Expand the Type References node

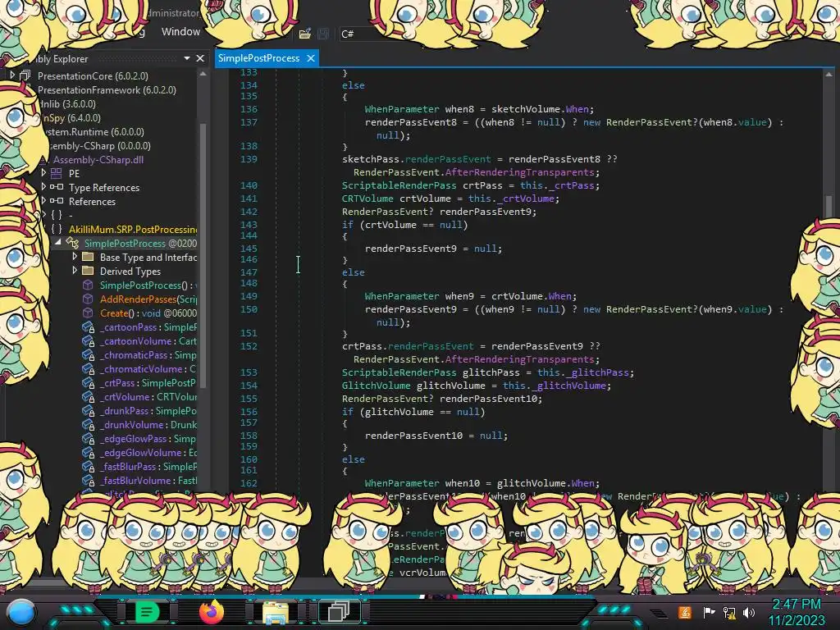[43, 187]
